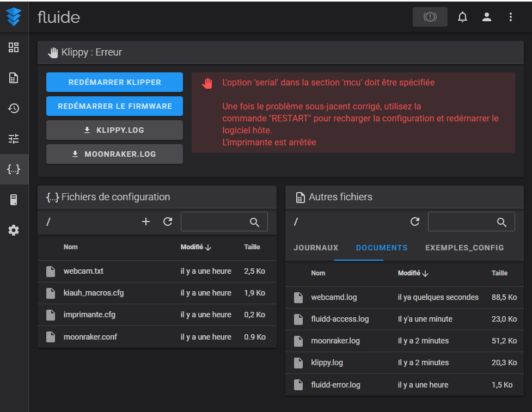532x412 pixels.
Task: Add a new configuration file
Action: [146, 222]
